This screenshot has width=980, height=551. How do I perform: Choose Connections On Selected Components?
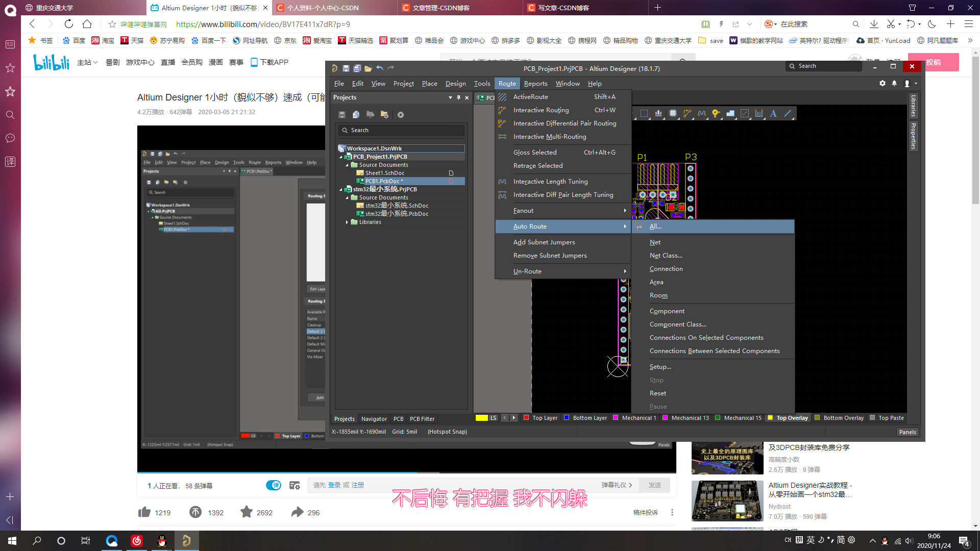713,338
